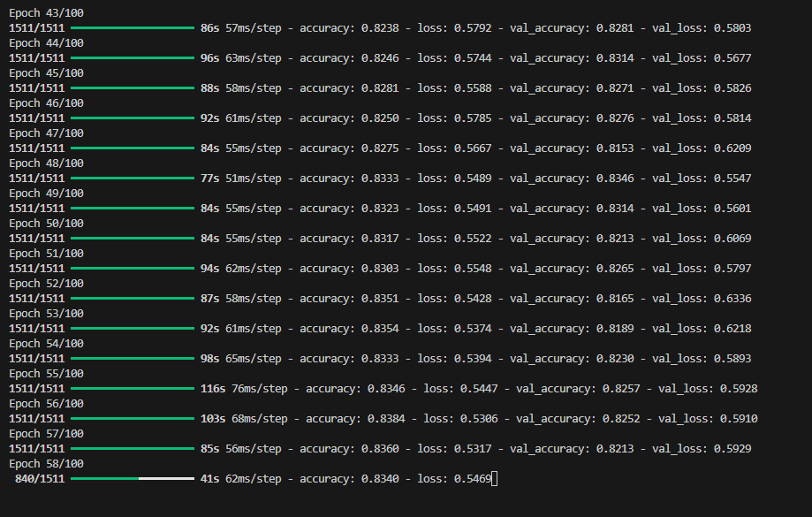Screen dimensions: 812x517
Task: Click the white unfinished portion of progress bar
Action: click(166, 479)
